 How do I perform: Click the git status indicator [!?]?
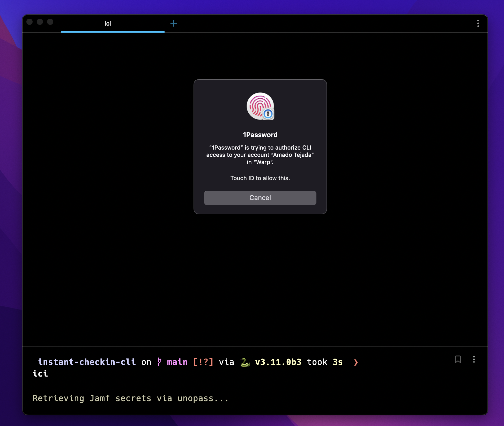point(203,362)
